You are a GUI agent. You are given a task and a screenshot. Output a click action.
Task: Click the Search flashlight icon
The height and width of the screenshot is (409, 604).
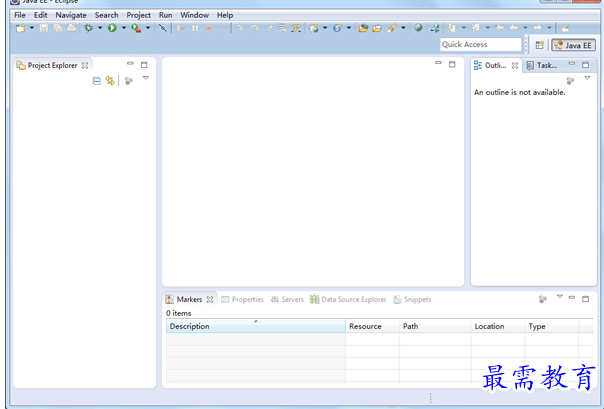[x=392, y=28]
